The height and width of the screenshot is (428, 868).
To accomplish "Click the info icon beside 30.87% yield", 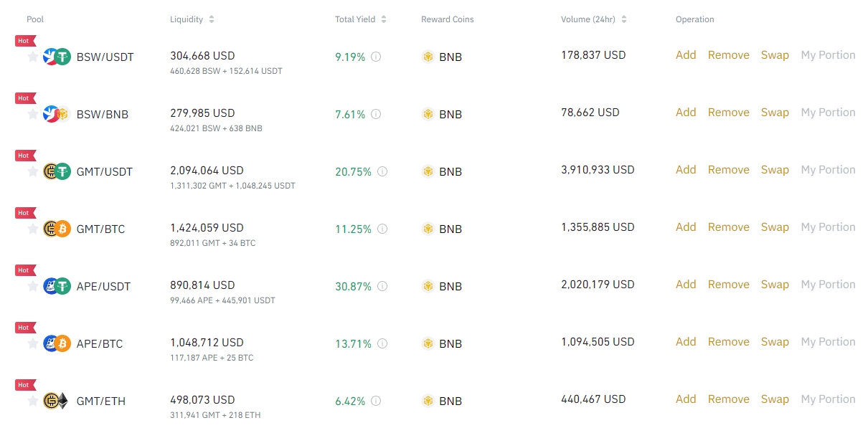I will click(x=382, y=286).
